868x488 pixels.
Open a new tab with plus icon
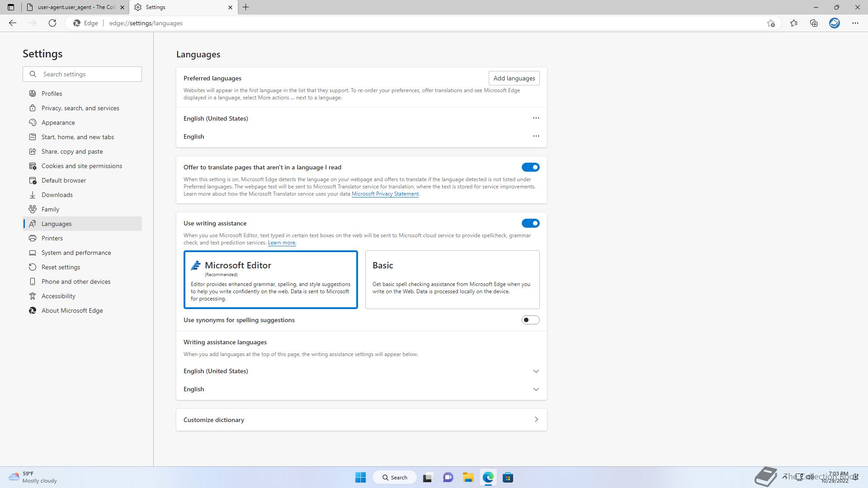245,7
